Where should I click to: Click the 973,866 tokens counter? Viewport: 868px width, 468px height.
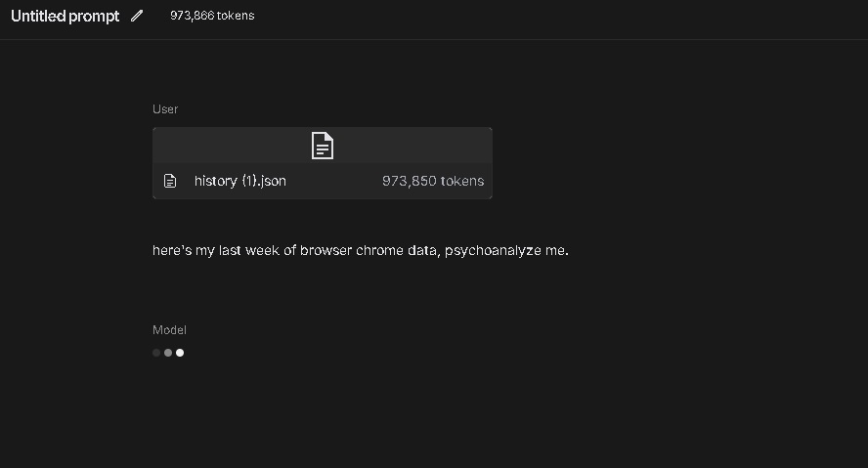tap(212, 16)
